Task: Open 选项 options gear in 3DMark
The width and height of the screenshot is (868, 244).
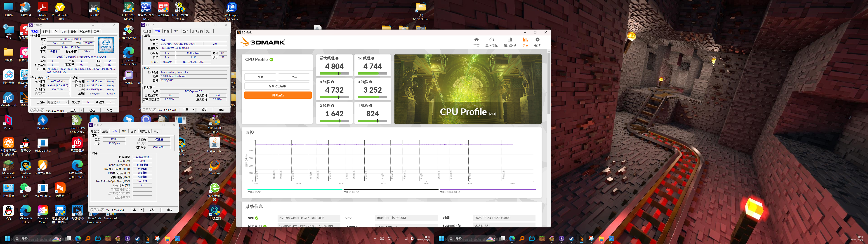Action: (x=538, y=42)
